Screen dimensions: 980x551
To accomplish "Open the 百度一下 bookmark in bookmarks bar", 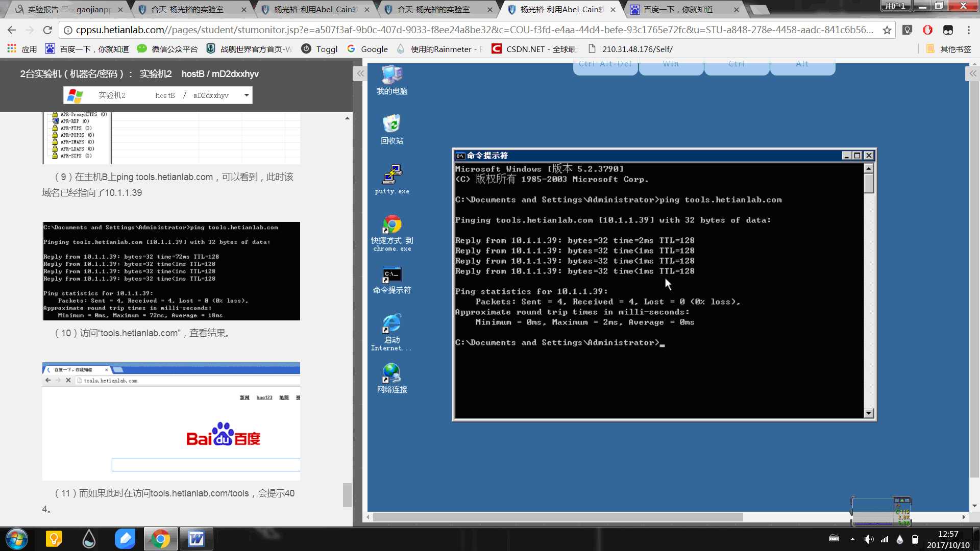I will pos(87,49).
